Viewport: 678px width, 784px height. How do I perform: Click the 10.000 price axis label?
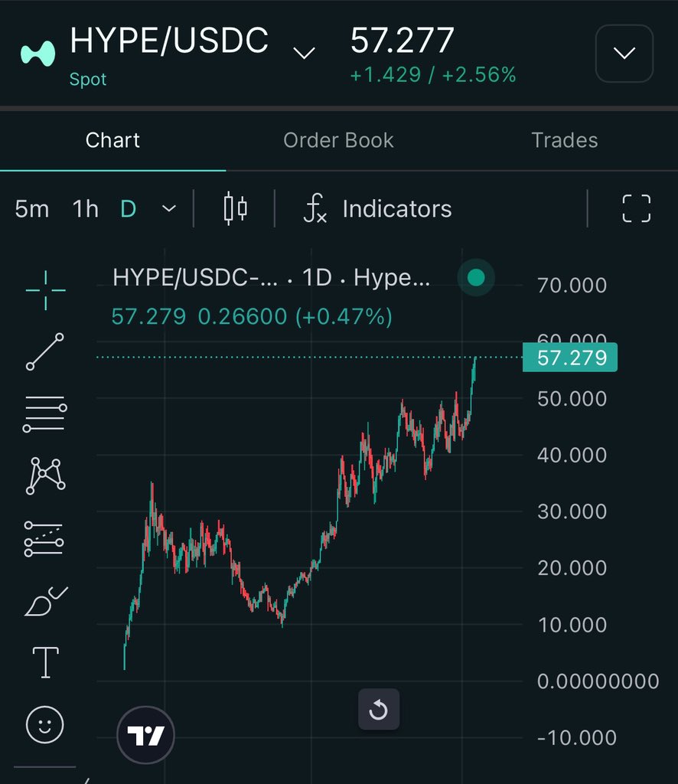coord(572,625)
